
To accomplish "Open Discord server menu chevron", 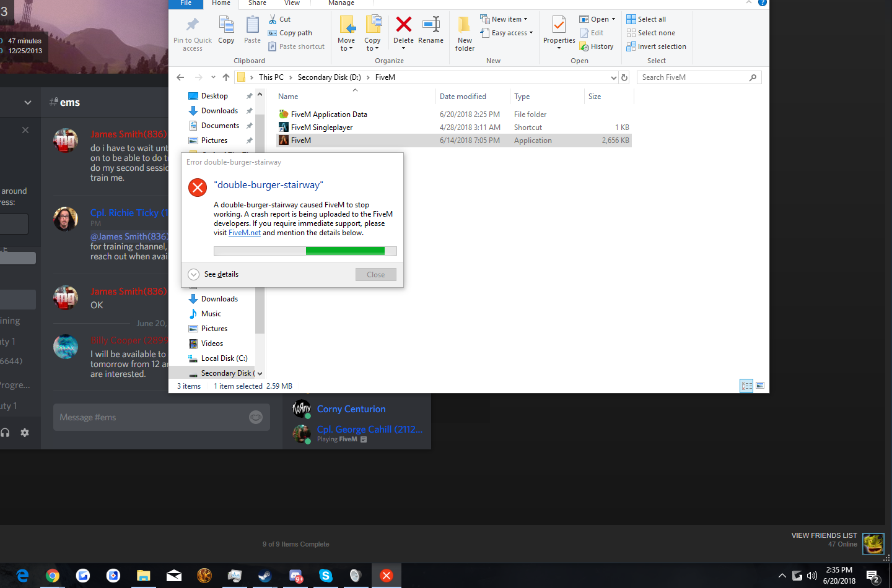I will click(28, 102).
